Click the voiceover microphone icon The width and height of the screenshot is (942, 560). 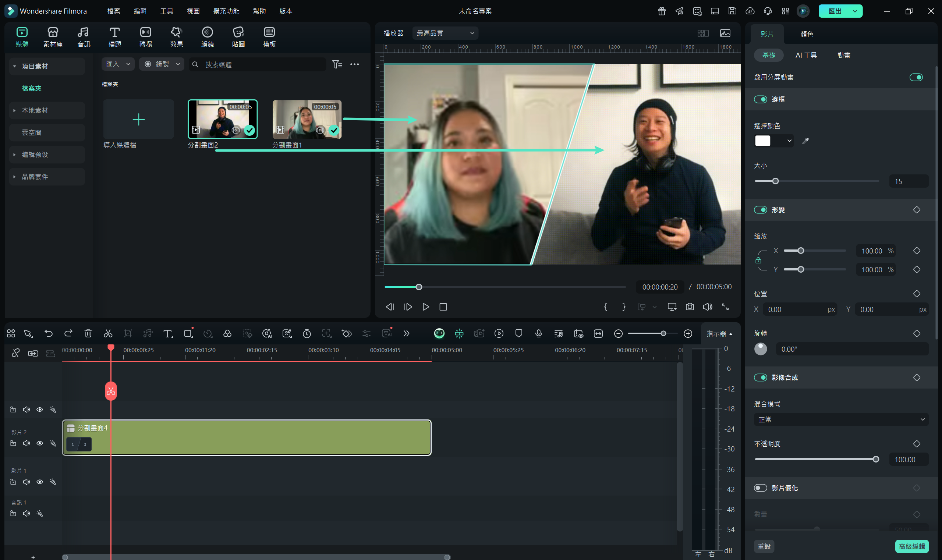(539, 333)
